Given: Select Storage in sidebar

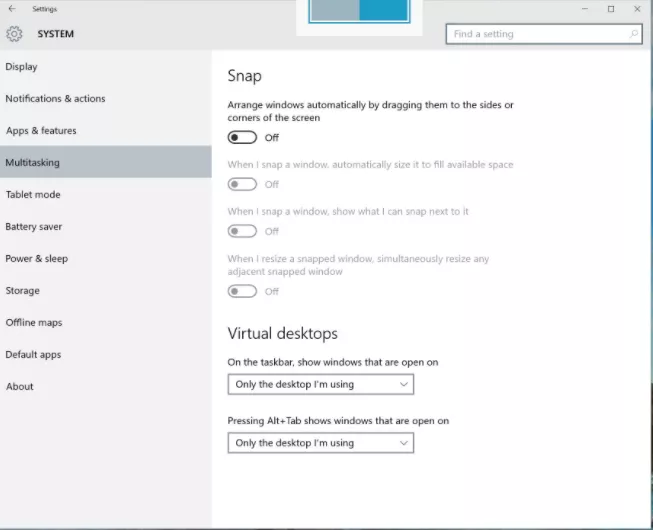Looking at the screenshot, I should coord(106,291).
